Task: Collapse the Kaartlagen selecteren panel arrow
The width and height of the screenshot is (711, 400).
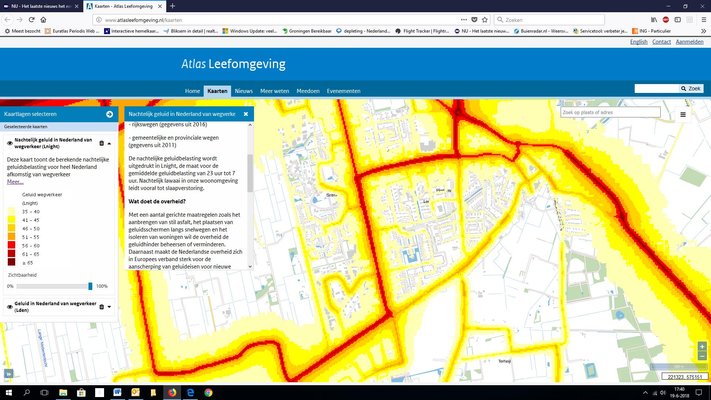Action: click(110, 114)
